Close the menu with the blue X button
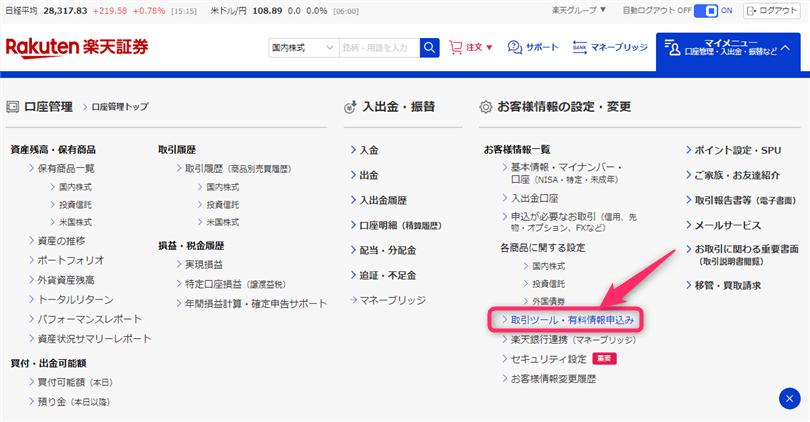This screenshot has width=810, height=422. [x=789, y=398]
